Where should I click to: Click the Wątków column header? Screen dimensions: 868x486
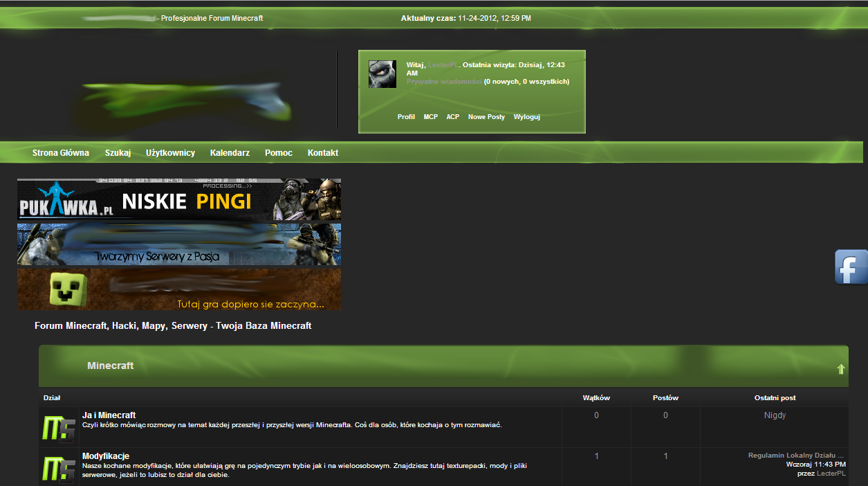596,398
